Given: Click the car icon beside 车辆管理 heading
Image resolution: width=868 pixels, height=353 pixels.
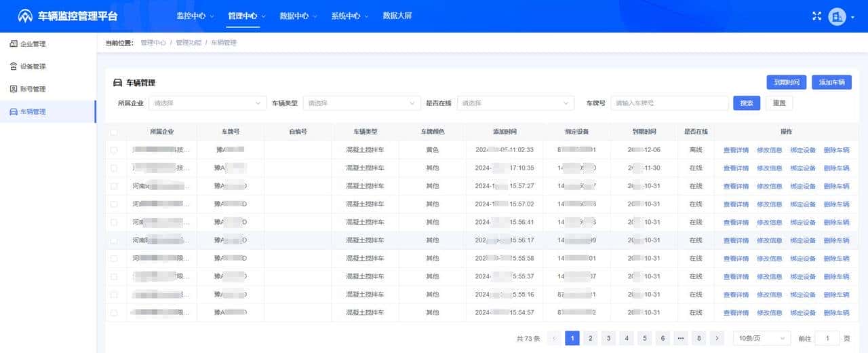Looking at the screenshot, I should tap(117, 83).
